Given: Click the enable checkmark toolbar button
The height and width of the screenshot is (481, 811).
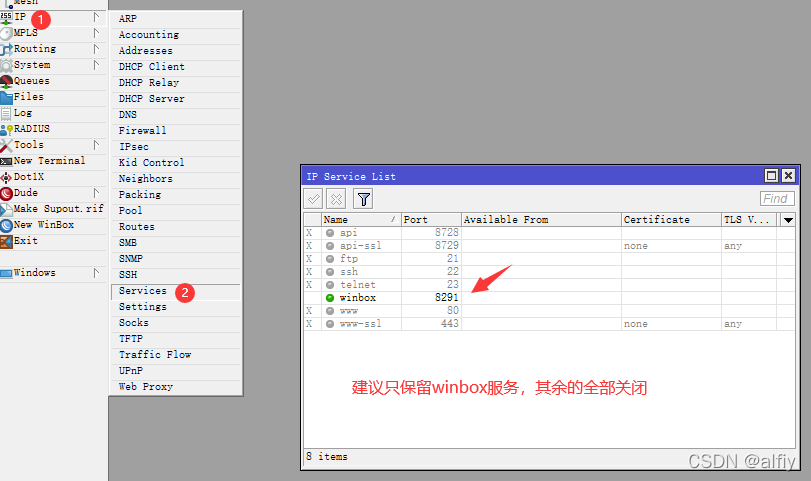Looking at the screenshot, I should [x=313, y=199].
